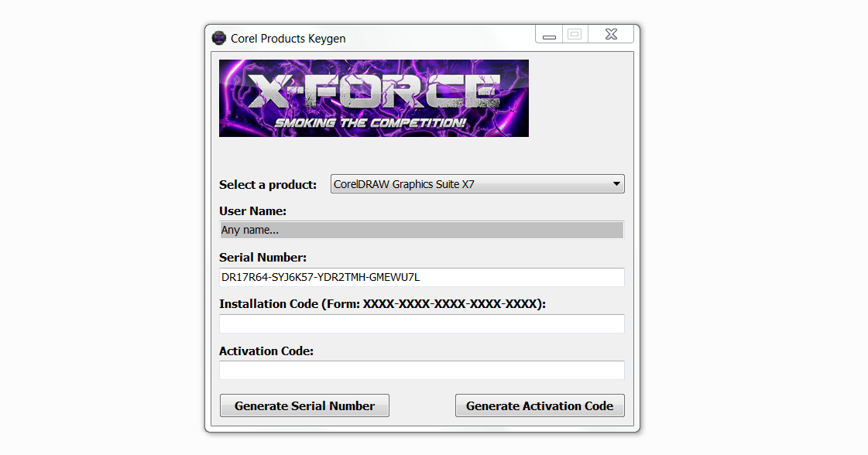The height and width of the screenshot is (455, 868).
Task: Click the Serial Number field
Action: (421, 277)
